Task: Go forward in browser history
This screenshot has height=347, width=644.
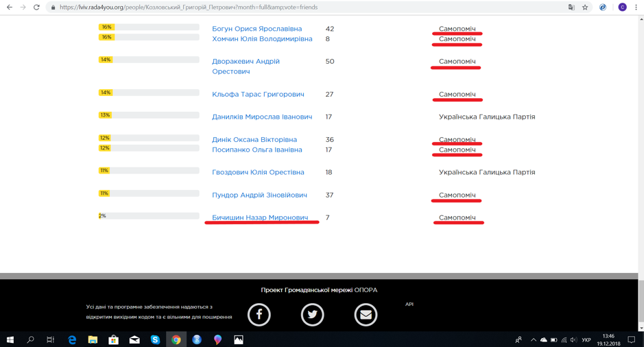Action: pyautogui.click(x=23, y=7)
